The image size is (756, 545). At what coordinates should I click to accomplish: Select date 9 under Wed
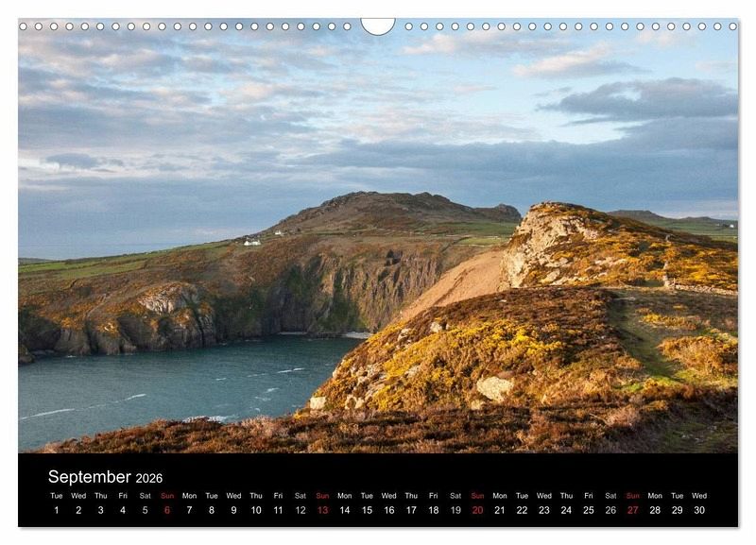point(233,510)
